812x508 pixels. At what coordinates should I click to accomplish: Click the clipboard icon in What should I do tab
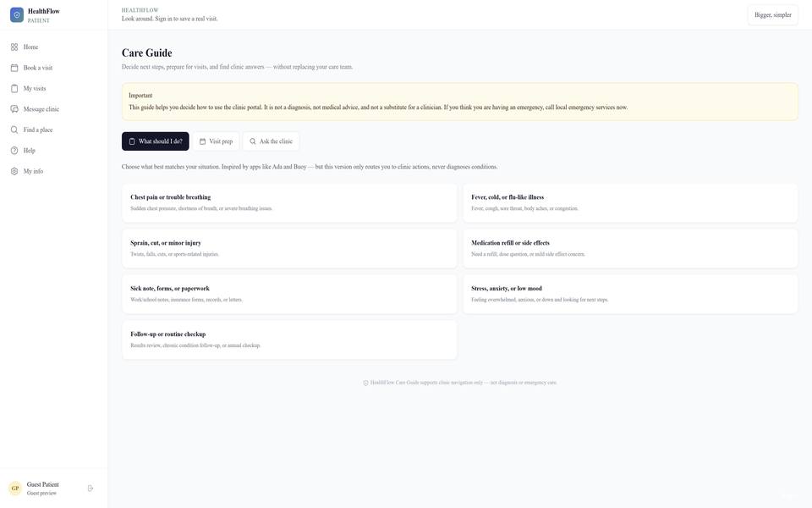[x=132, y=141]
